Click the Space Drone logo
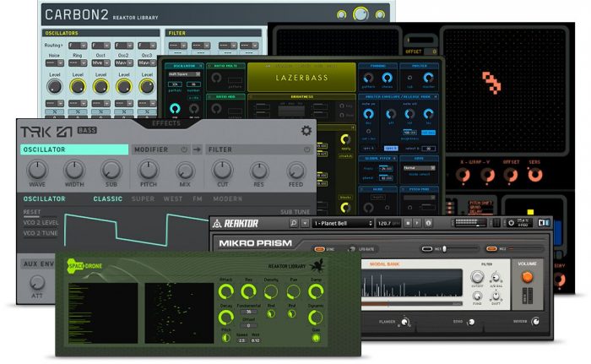Viewport: 591px width, 364px height. pos(79,264)
